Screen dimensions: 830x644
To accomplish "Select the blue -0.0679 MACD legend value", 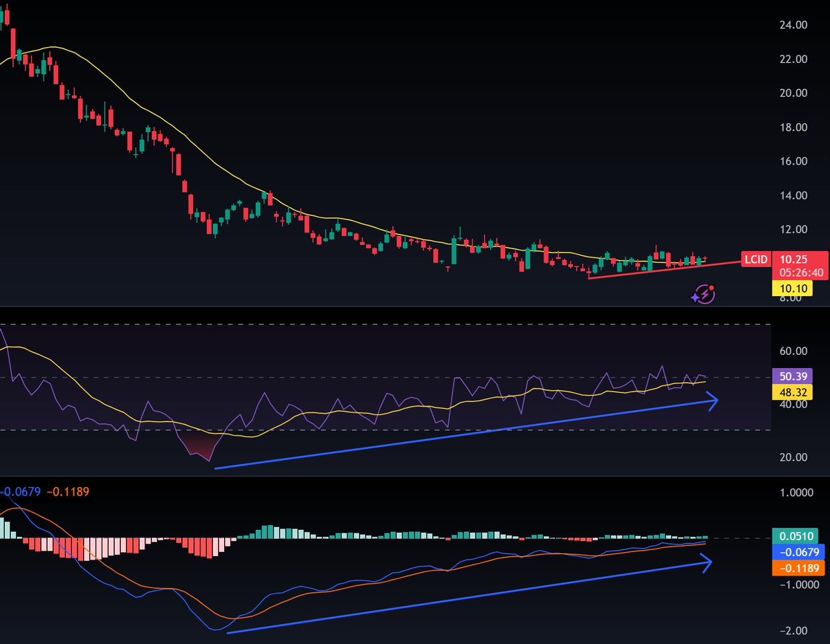I will [21, 492].
